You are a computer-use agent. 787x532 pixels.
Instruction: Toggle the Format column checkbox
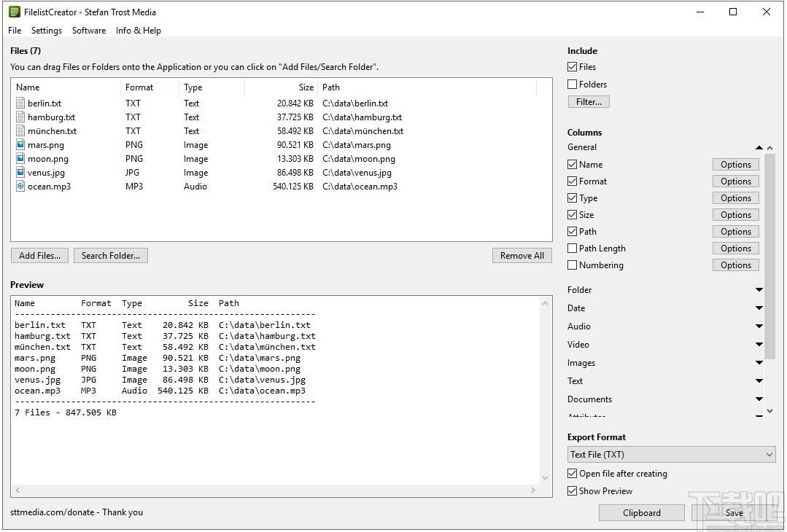pyautogui.click(x=572, y=181)
